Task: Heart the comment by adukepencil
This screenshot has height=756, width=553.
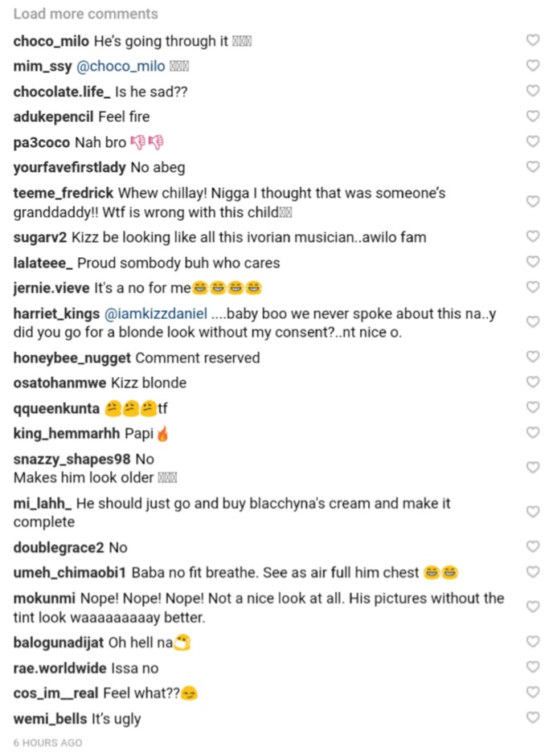Action: 532,116
